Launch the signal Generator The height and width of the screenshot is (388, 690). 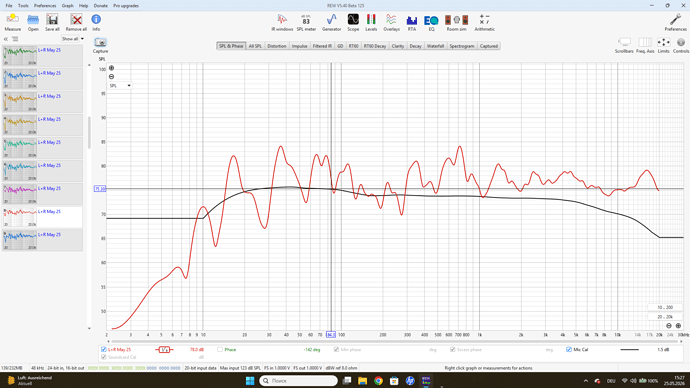pos(331,22)
